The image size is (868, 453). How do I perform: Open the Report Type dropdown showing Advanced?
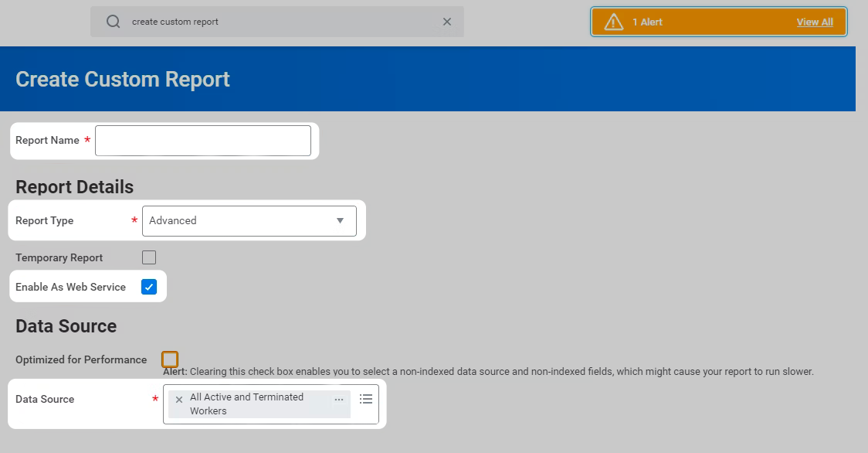click(239, 220)
